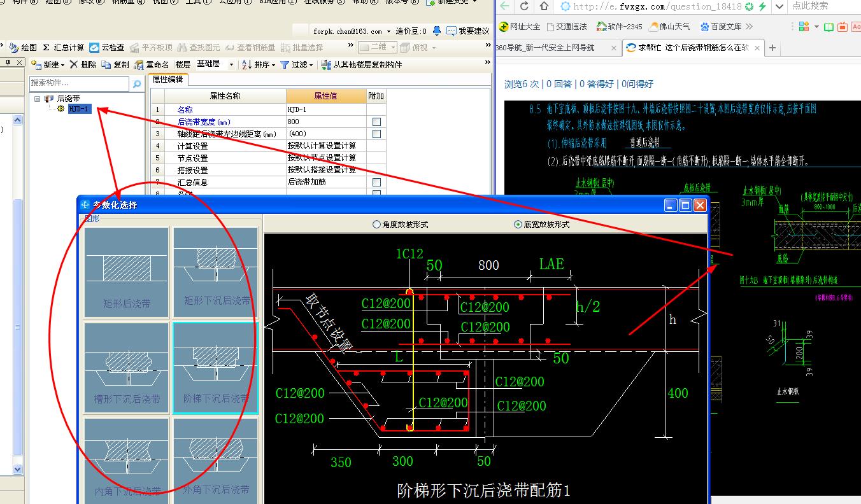This screenshot has width=861, height=504.
Task: Switch to 属性编辑 tab
Action: point(167,79)
